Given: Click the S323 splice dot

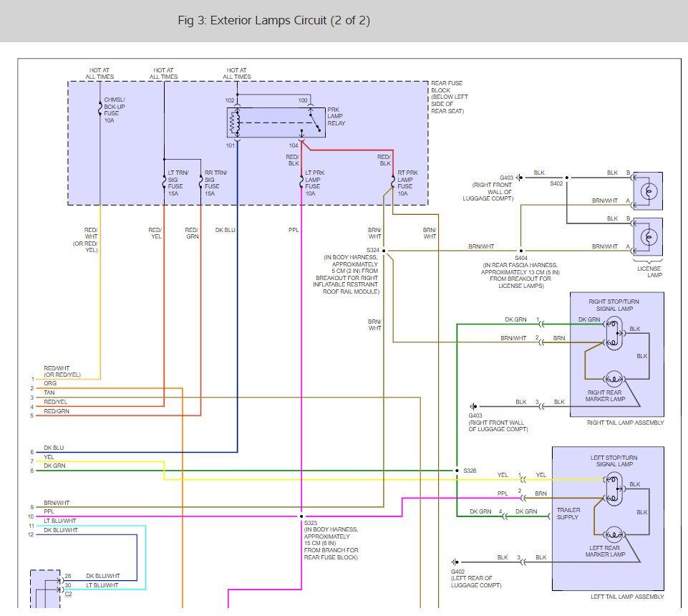Looking at the screenshot, I should (x=301, y=516).
